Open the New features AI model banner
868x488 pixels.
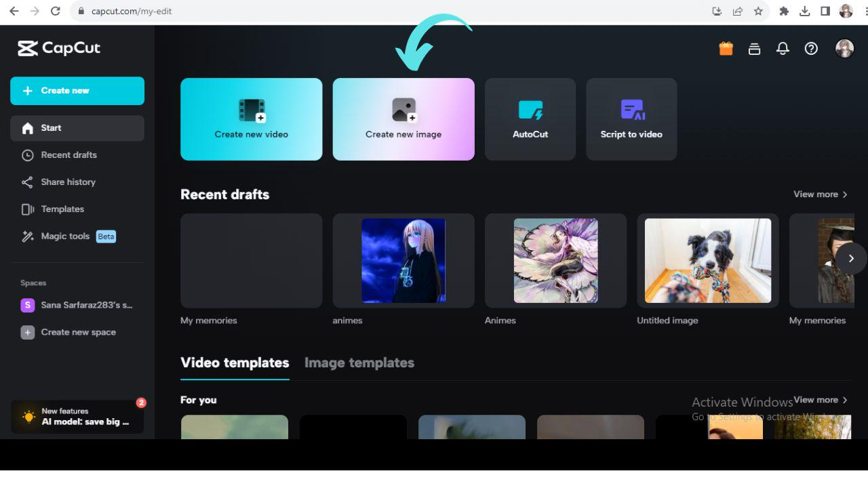pyautogui.click(x=77, y=417)
